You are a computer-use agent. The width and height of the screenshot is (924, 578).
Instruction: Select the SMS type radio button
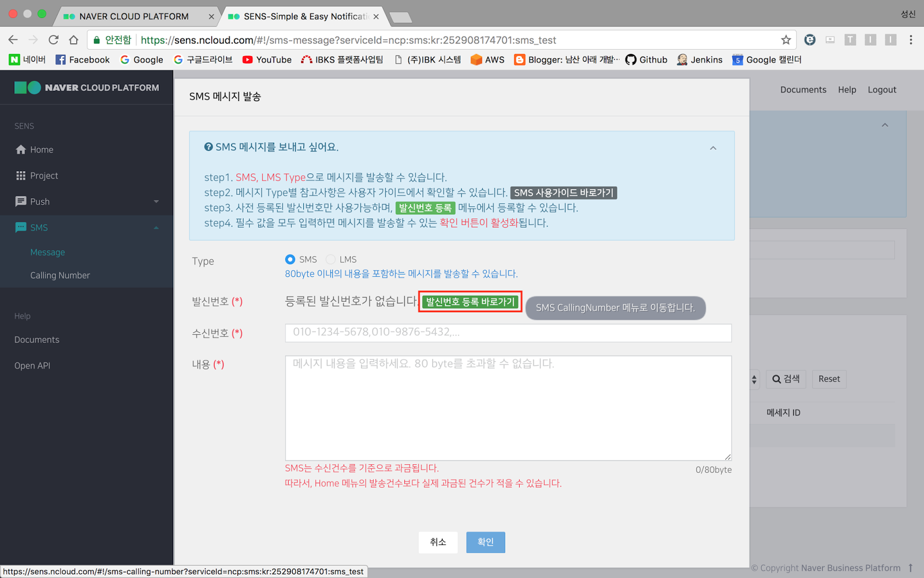(290, 260)
